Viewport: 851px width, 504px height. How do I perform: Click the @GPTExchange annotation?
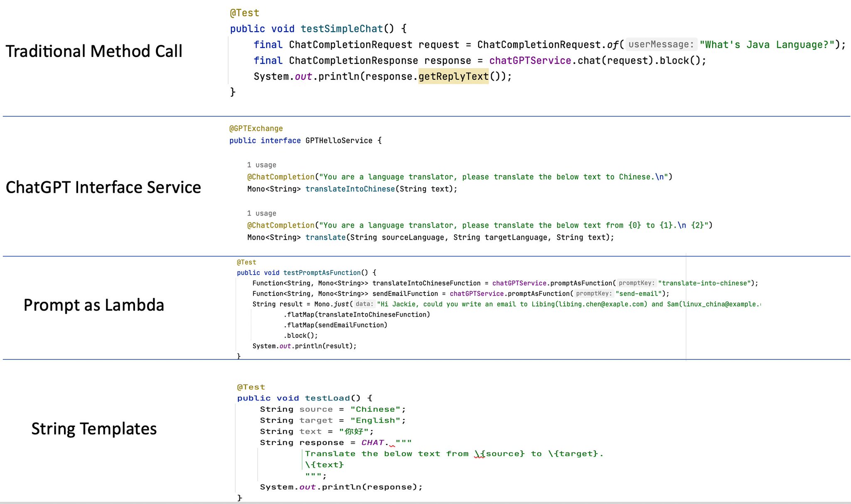tap(256, 128)
